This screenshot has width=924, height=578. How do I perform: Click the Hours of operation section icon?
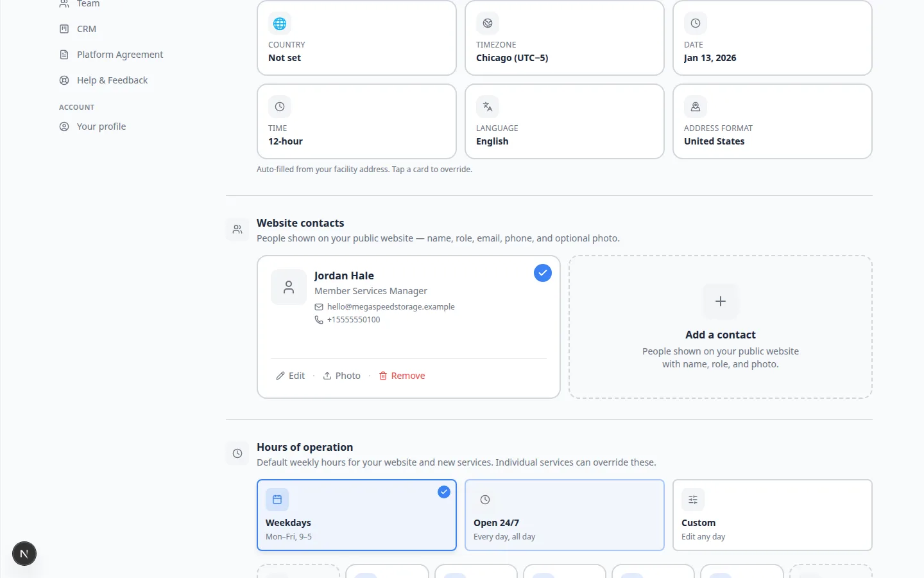click(237, 453)
